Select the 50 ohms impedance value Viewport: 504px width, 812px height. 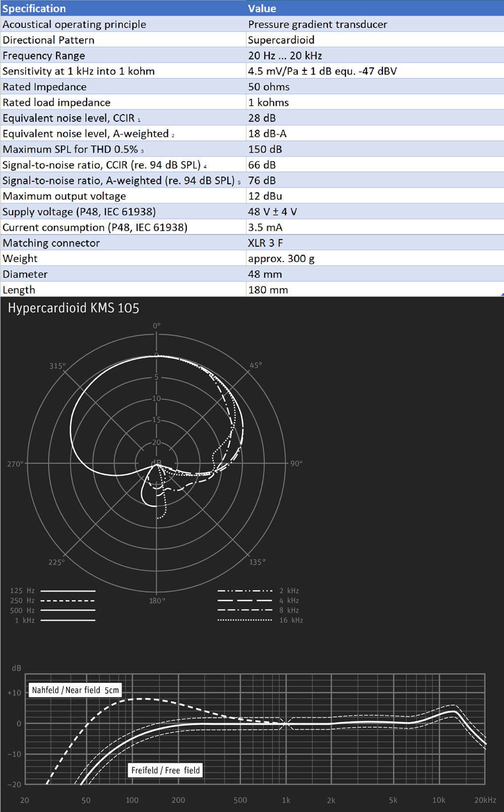pos(269,87)
